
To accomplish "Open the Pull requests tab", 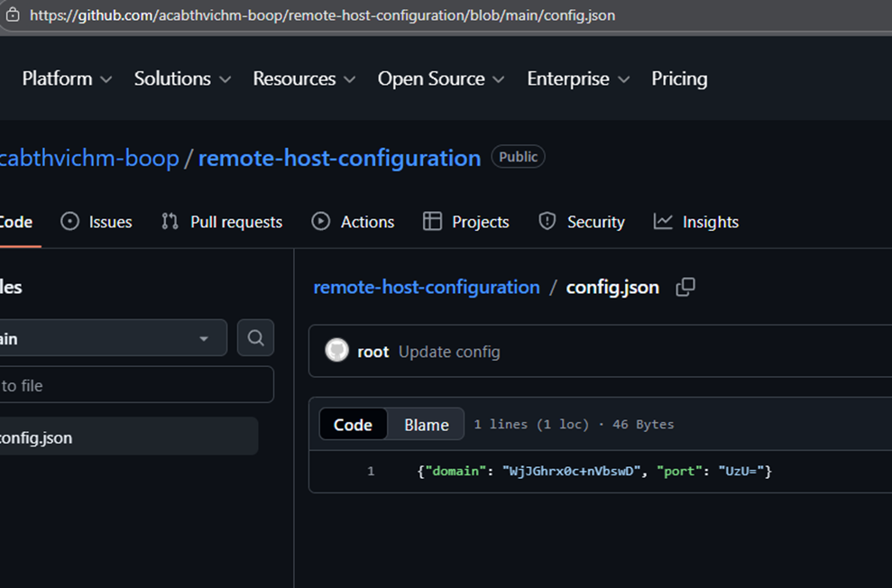I will 221,222.
